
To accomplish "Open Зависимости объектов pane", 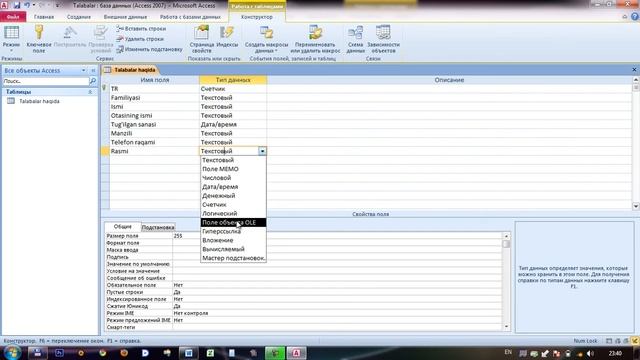I will 383,39.
